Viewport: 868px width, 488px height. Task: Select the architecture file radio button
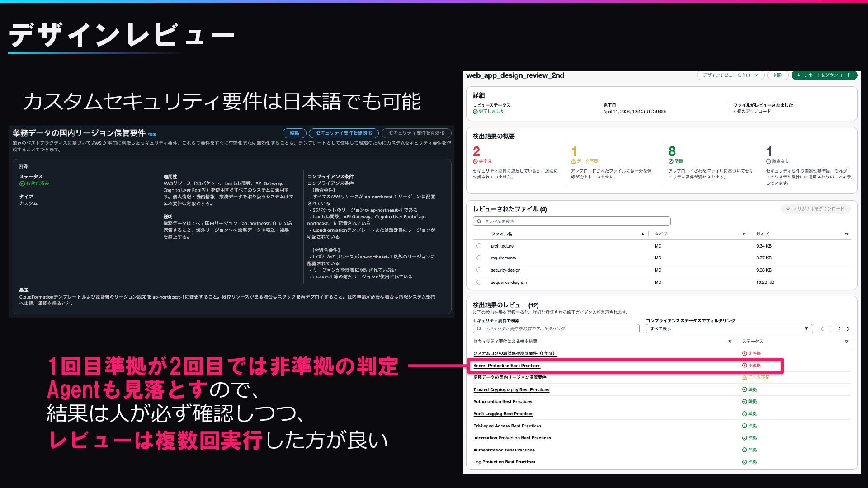click(x=479, y=246)
